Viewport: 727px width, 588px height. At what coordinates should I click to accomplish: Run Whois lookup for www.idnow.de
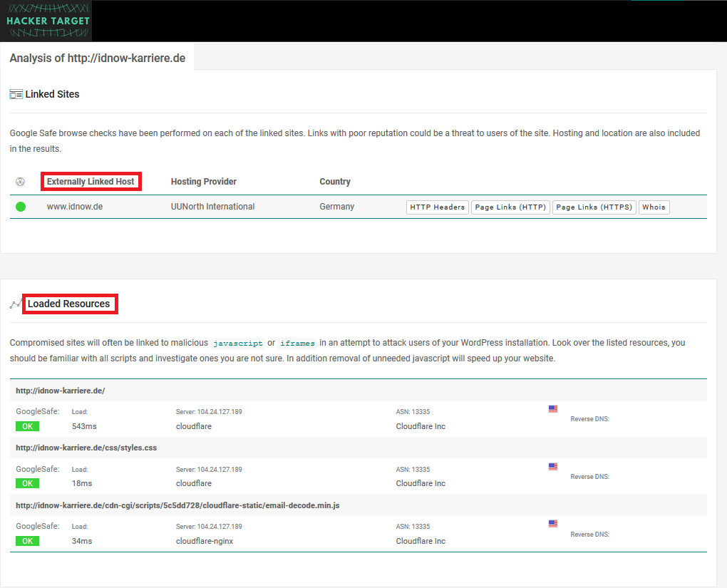tap(654, 207)
